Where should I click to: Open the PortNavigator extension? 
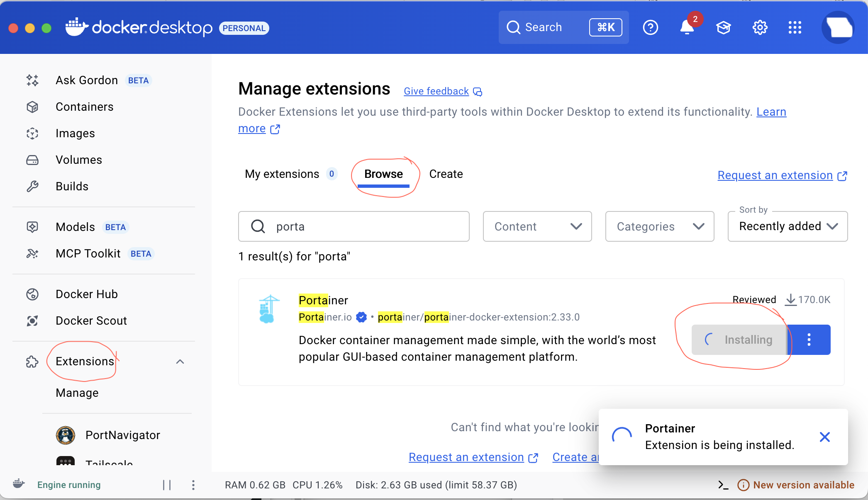122,435
